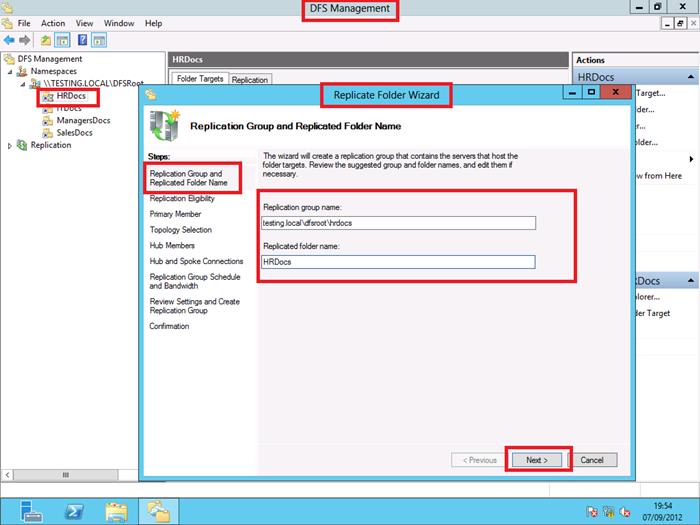Open the Window menu

119,23
